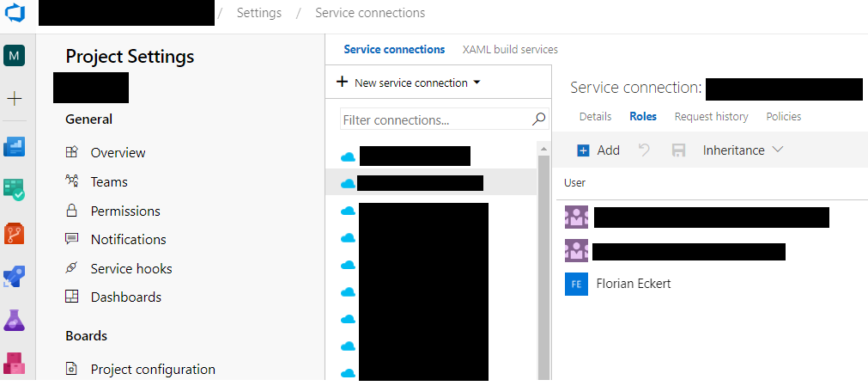Click the undo arrow icon in toolbar
This screenshot has width=868, height=392.
(645, 150)
